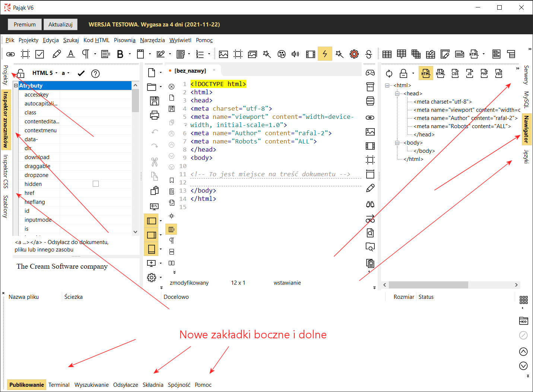Click the circled up arrow icon at the bottom right
This screenshot has height=392, width=533.
point(523,351)
